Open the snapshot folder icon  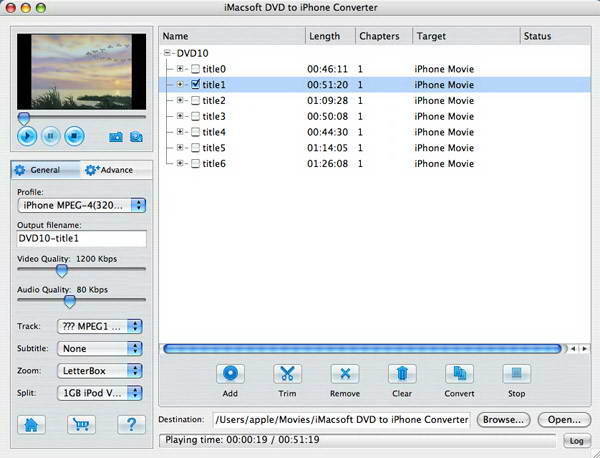click(136, 137)
